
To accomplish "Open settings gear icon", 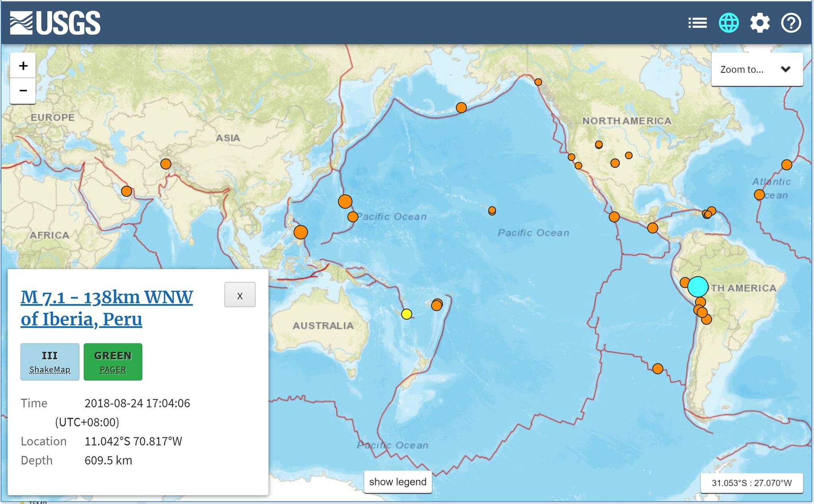I will pyautogui.click(x=760, y=23).
